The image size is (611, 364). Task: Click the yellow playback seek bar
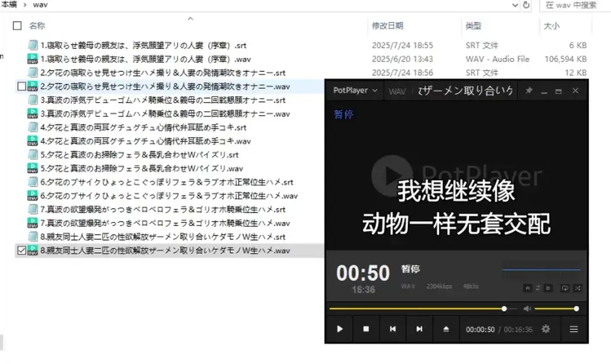point(423,309)
